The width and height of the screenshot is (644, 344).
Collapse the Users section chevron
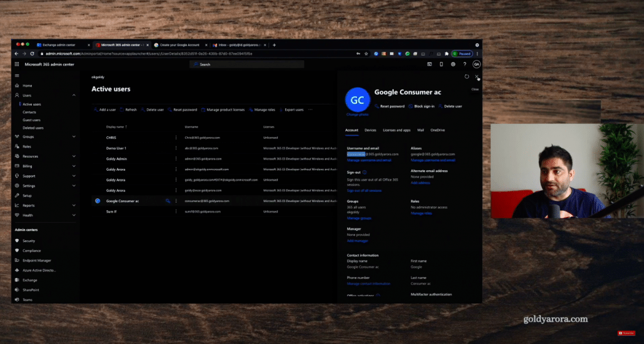(74, 95)
